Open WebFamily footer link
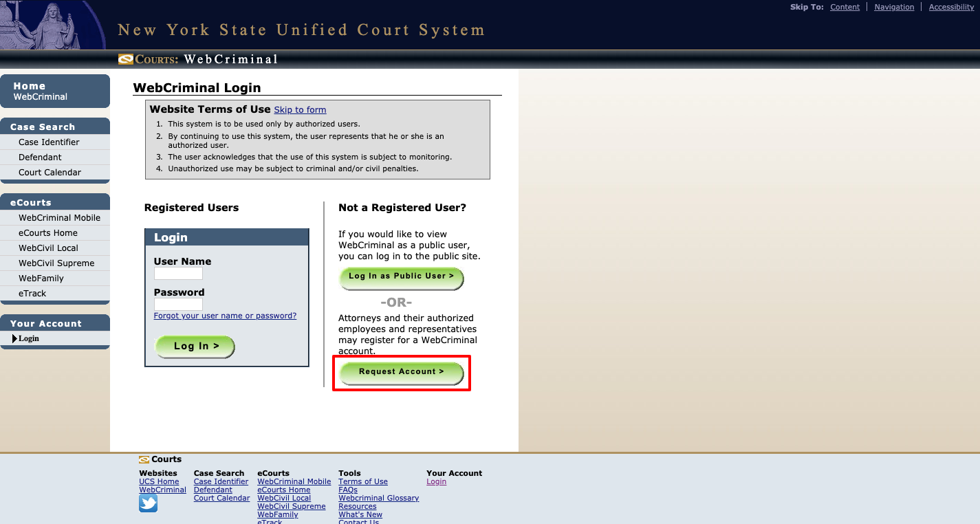 click(278, 515)
